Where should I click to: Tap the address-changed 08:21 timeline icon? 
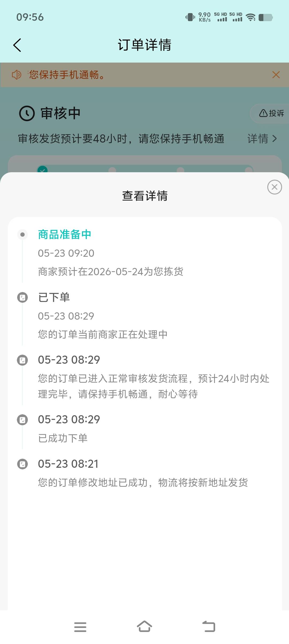[22, 464]
